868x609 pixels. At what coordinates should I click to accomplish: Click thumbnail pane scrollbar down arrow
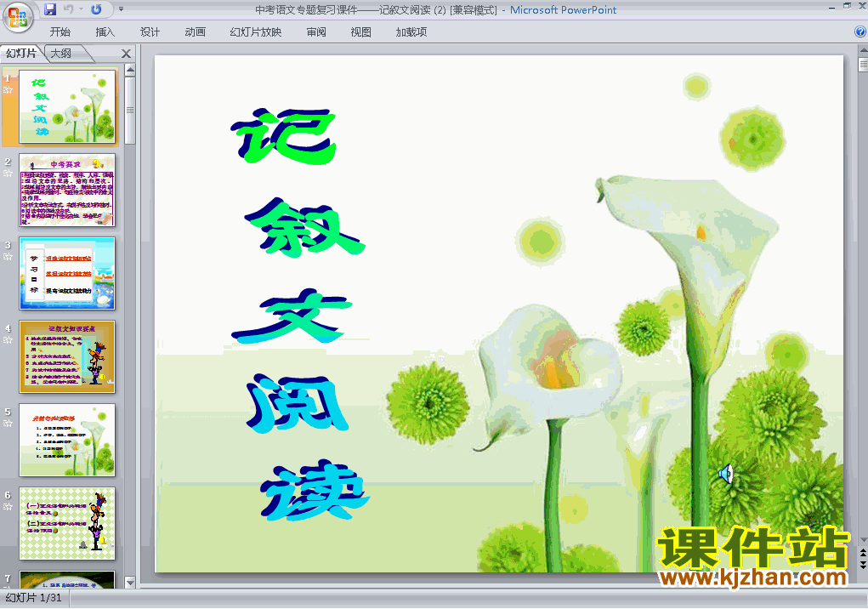(130, 583)
